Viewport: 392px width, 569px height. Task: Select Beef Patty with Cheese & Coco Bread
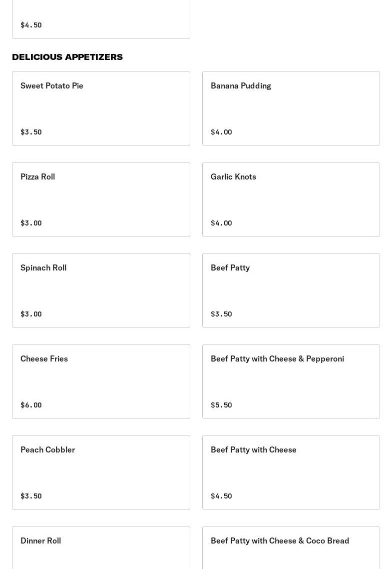pos(291,547)
